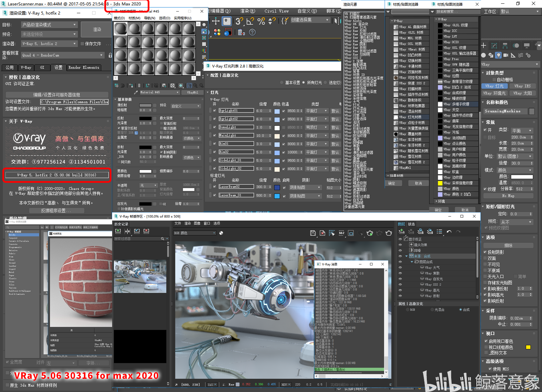Viewport: 542px width, 392px height.
Task: Select the Geometry category sphere icon
Action: point(483,55)
